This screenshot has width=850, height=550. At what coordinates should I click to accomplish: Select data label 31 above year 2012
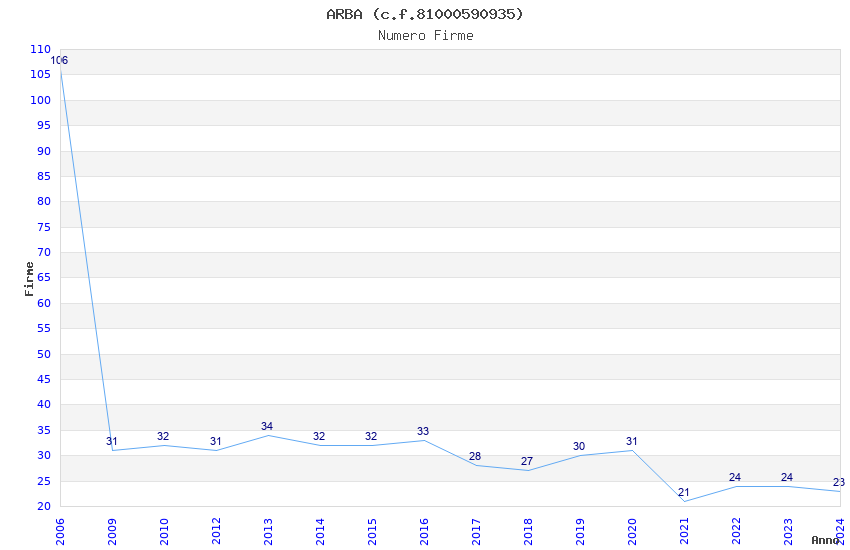pos(216,442)
